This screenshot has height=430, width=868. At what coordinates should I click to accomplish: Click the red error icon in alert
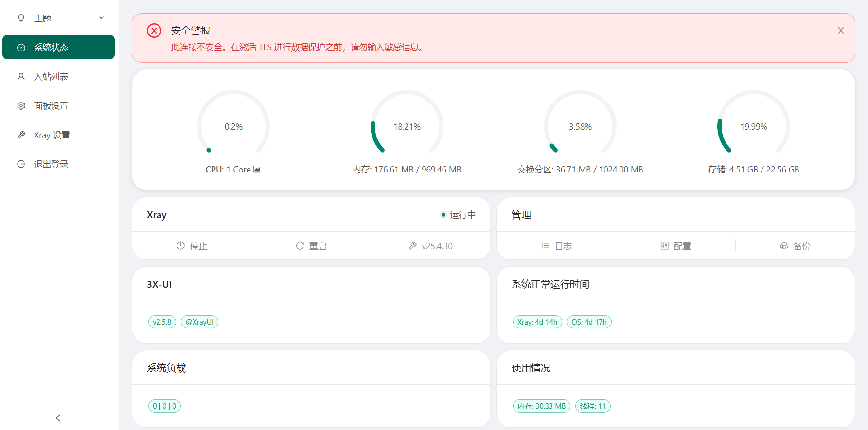click(x=154, y=31)
